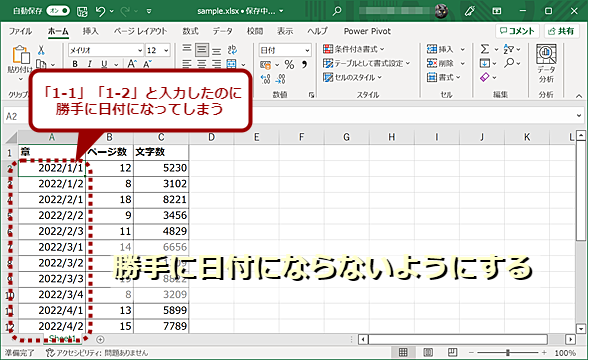Screen dimensions: 589x361
Task: Click the Name Box showing A2
Action: click(16, 116)
